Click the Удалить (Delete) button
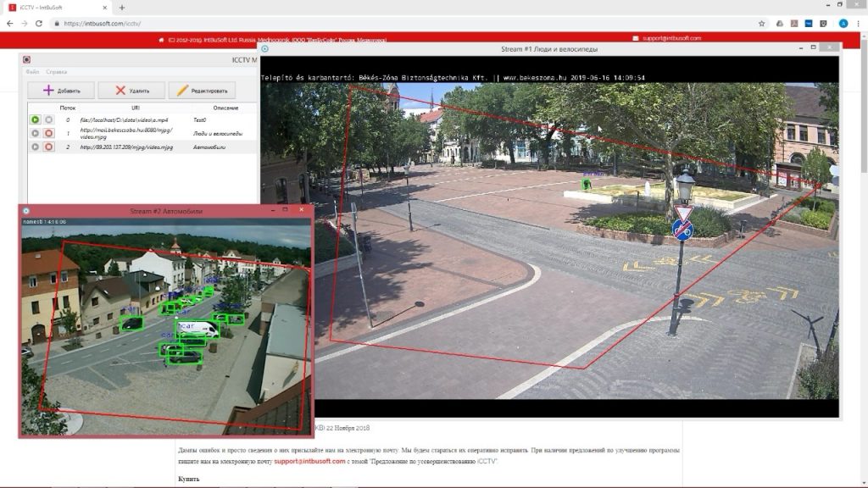The image size is (868, 488). click(x=131, y=91)
